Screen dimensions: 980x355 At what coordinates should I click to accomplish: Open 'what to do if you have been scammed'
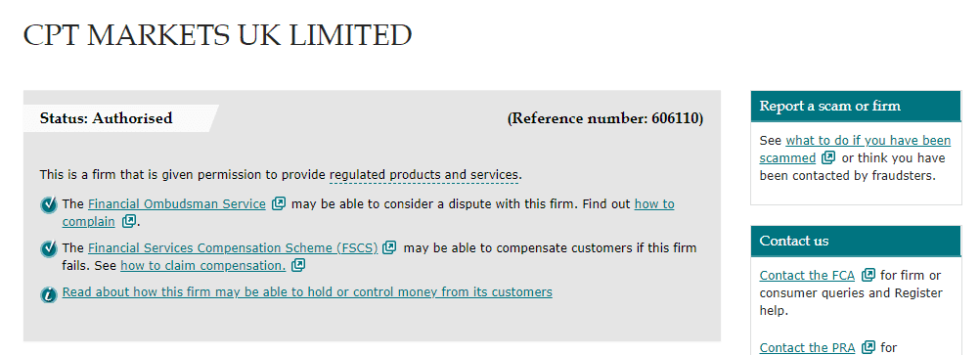[855, 149]
